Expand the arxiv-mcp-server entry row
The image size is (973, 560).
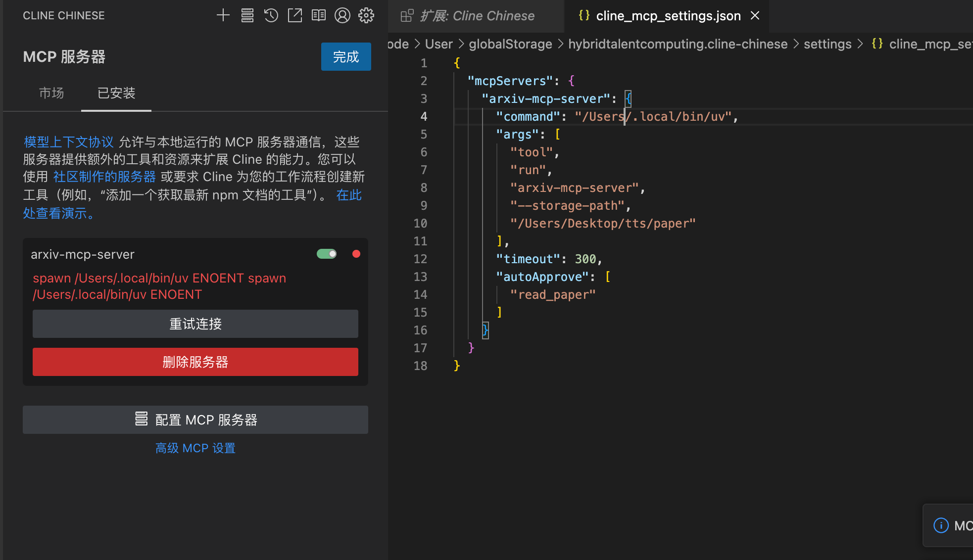(x=83, y=254)
